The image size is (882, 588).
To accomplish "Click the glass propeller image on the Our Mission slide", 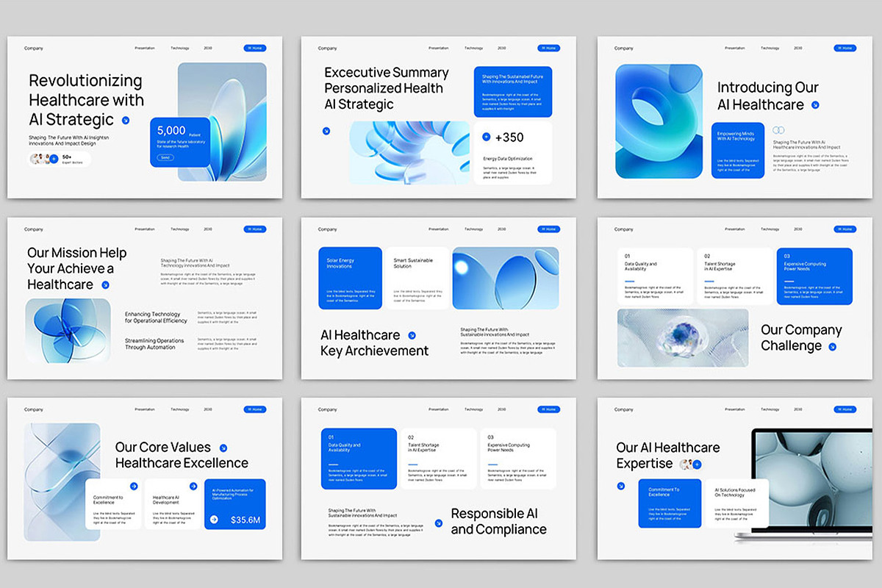I will [x=68, y=331].
